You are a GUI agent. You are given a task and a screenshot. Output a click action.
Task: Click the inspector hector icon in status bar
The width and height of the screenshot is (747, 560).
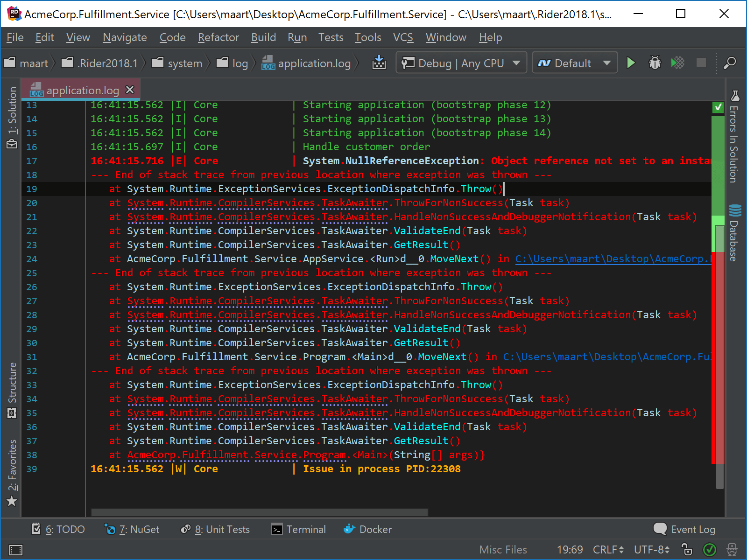[732, 550]
